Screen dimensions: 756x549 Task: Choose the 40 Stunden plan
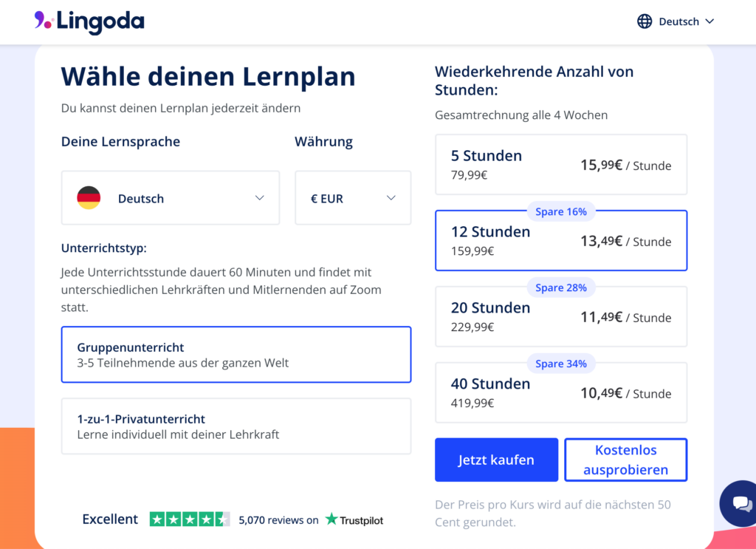coord(561,392)
